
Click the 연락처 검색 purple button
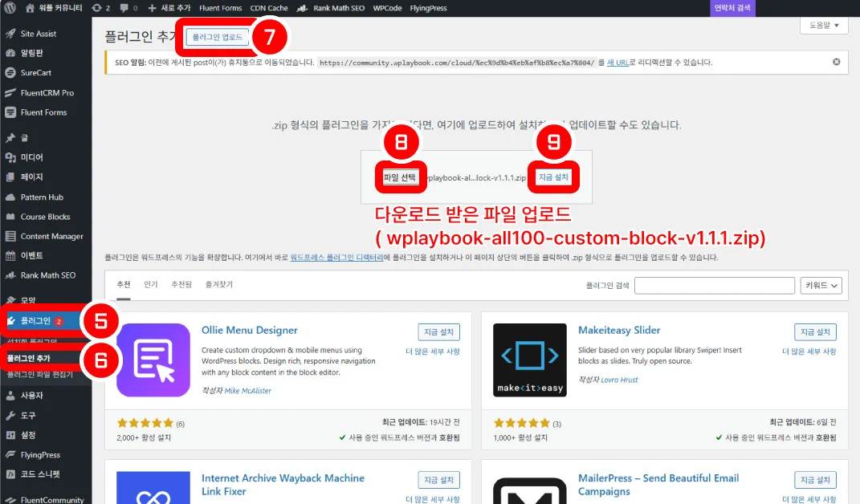point(732,8)
